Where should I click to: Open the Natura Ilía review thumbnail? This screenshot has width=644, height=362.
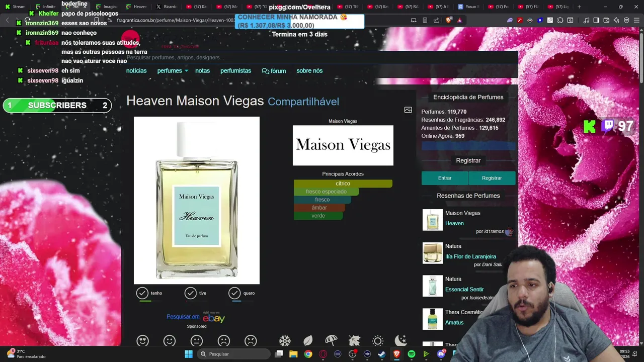432,253
